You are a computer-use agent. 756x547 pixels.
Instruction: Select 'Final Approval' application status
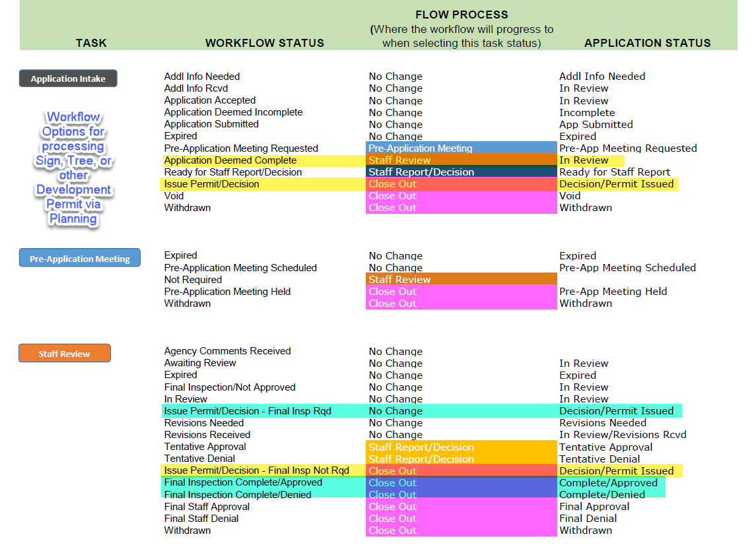pyautogui.click(x=594, y=507)
